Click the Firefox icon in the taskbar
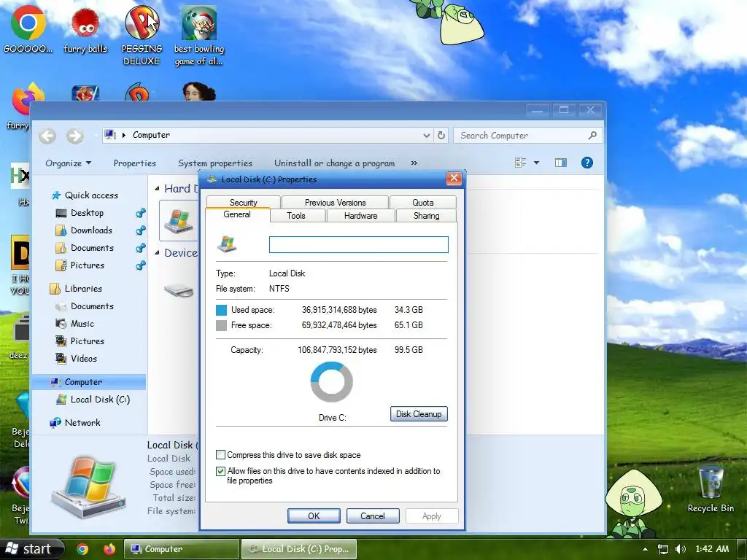Image resolution: width=747 pixels, height=560 pixels. [109, 549]
